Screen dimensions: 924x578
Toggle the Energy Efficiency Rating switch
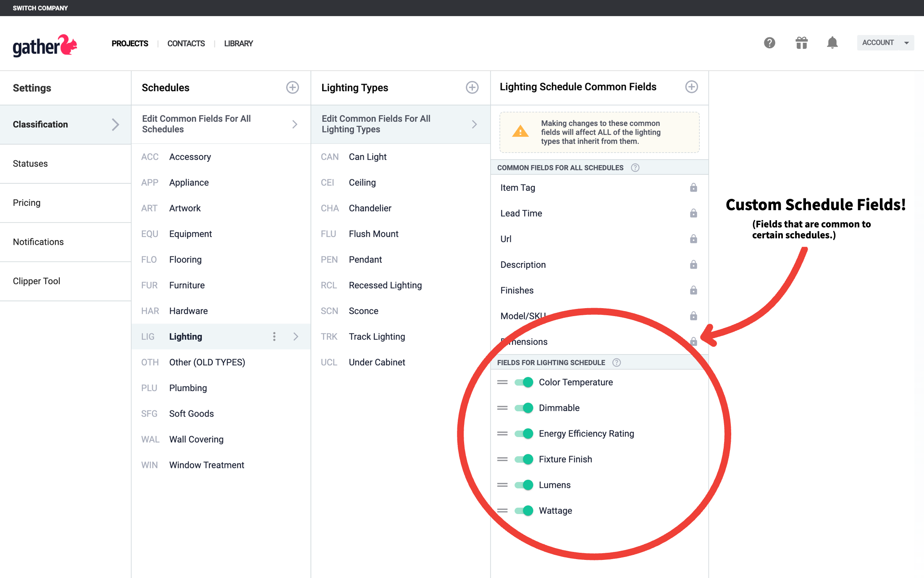tap(524, 433)
